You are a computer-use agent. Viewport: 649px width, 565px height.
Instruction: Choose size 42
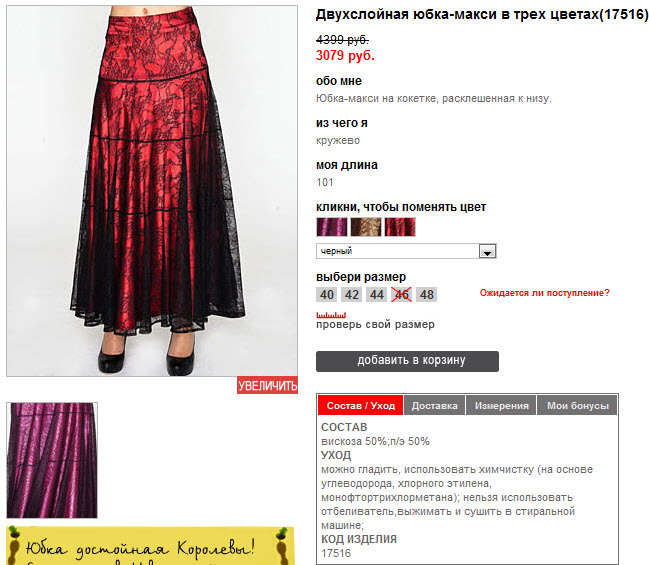tap(352, 295)
